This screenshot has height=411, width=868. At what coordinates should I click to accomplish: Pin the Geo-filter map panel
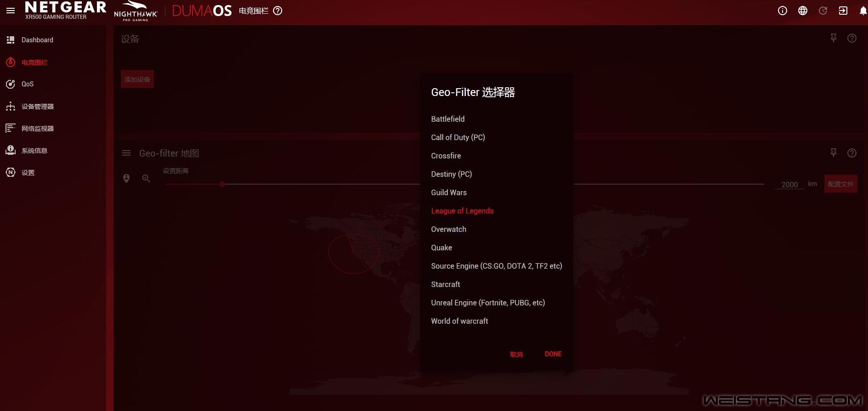pos(833,153)
